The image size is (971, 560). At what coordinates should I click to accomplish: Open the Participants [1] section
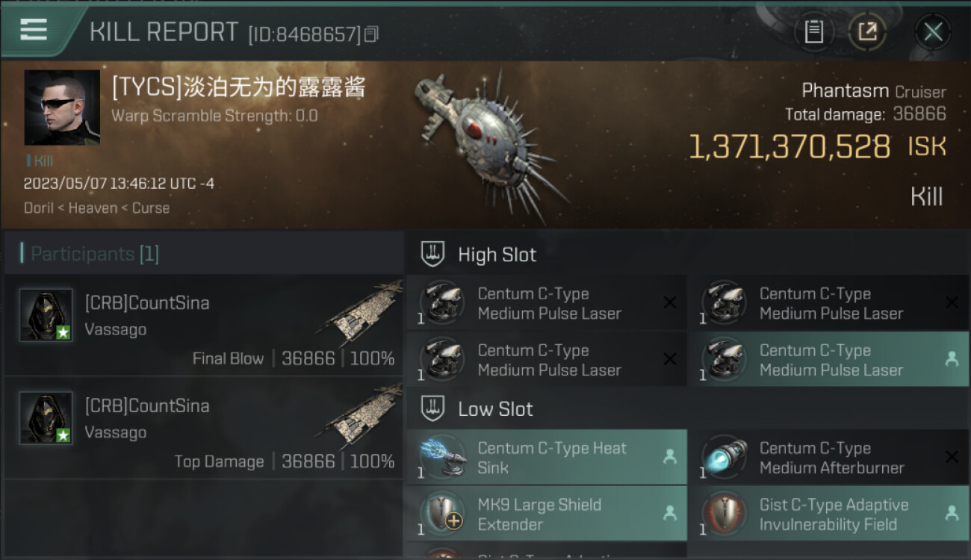[90, 254]
